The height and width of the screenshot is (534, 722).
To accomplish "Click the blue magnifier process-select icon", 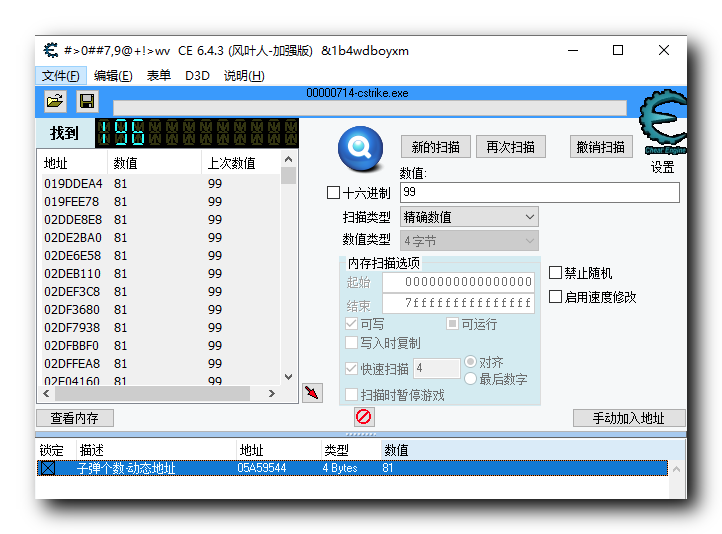I will [360, 148].
